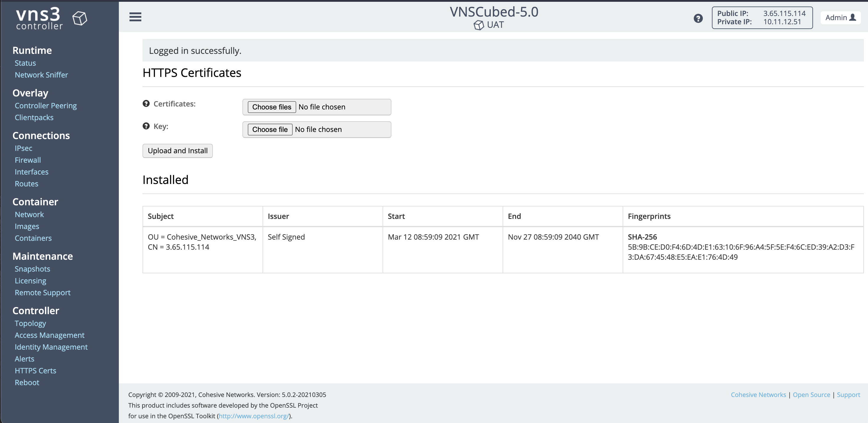Screen dimensions: 868x423
Task: Open Remote Support page
Action: [x=43, y=293]
